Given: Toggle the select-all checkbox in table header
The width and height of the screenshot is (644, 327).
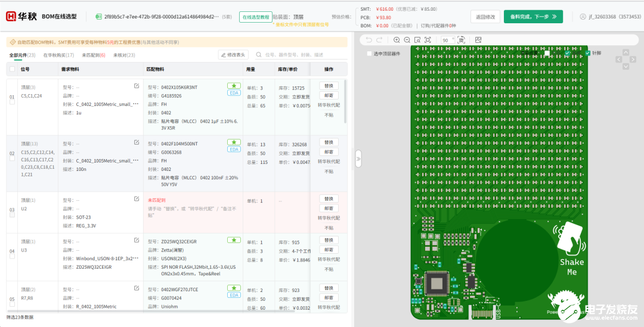Looking at the screenshot, I should click(13, 69).
